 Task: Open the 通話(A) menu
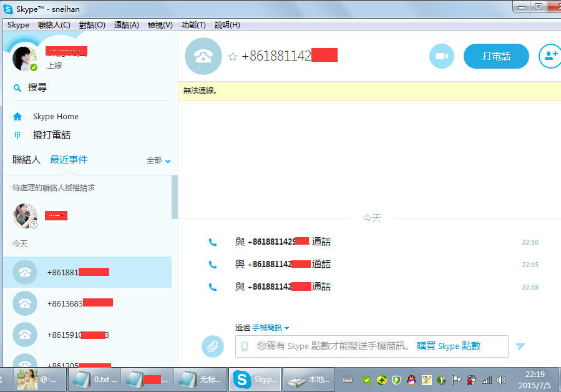pyautogui.click(x=126, y=25)
